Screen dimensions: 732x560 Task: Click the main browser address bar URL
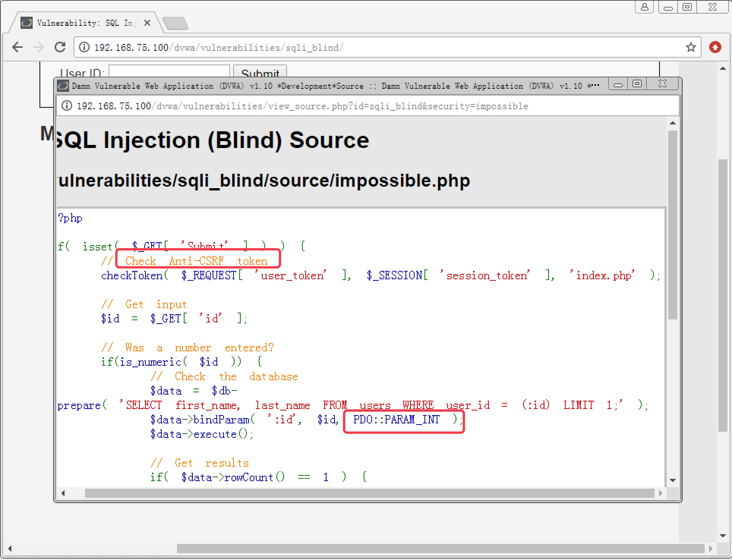coord(219,47)
